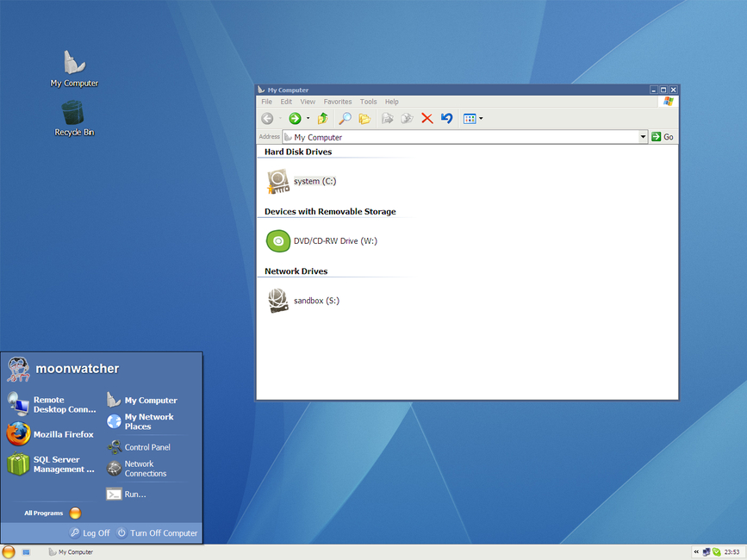Image resolution: width=747 pixels, height=560 pixels.
Task: Click the taskbar clock showing 23:53
Action: coord(731,552)
